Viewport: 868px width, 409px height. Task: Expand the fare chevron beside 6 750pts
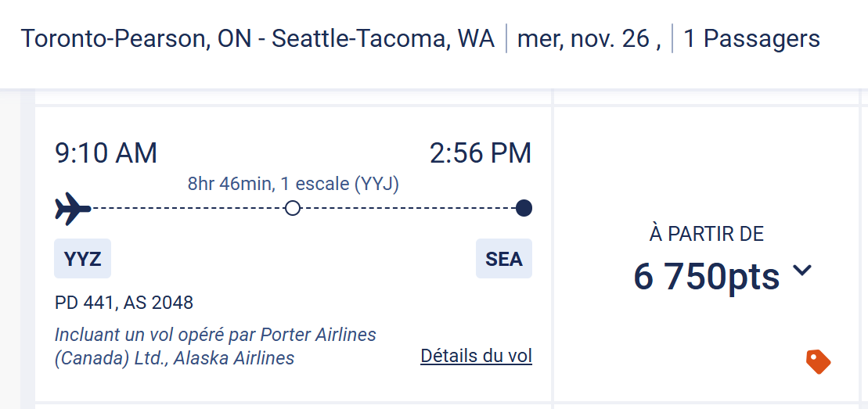point(802,271)
